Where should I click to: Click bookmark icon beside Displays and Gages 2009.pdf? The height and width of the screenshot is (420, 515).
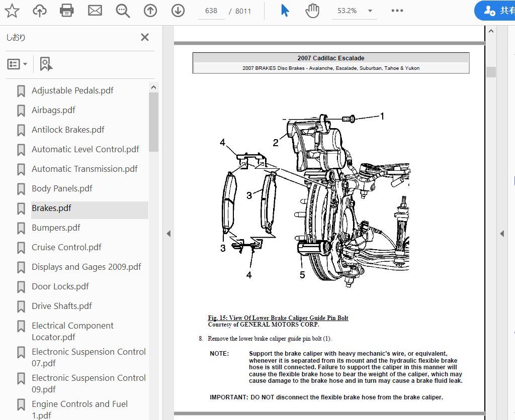[21, 267]
